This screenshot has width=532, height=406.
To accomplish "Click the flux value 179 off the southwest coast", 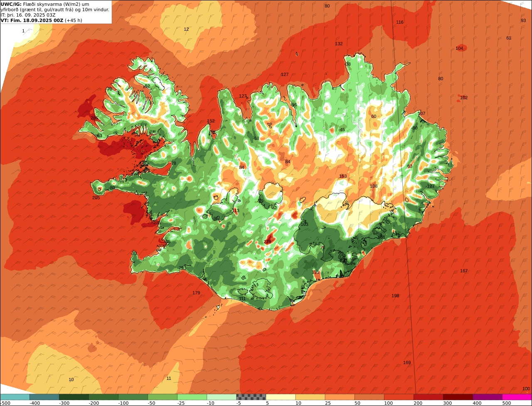I will (196, 293).
